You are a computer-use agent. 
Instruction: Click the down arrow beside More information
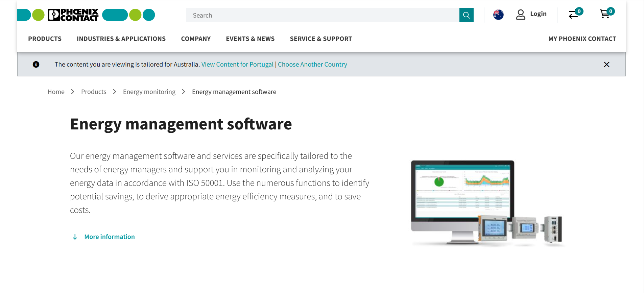[75, 237]
